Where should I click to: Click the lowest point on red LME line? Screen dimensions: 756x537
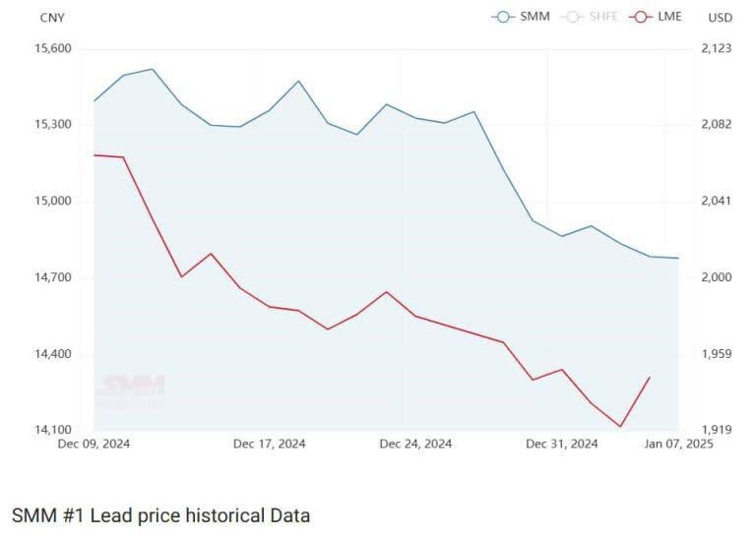[620, 427]
